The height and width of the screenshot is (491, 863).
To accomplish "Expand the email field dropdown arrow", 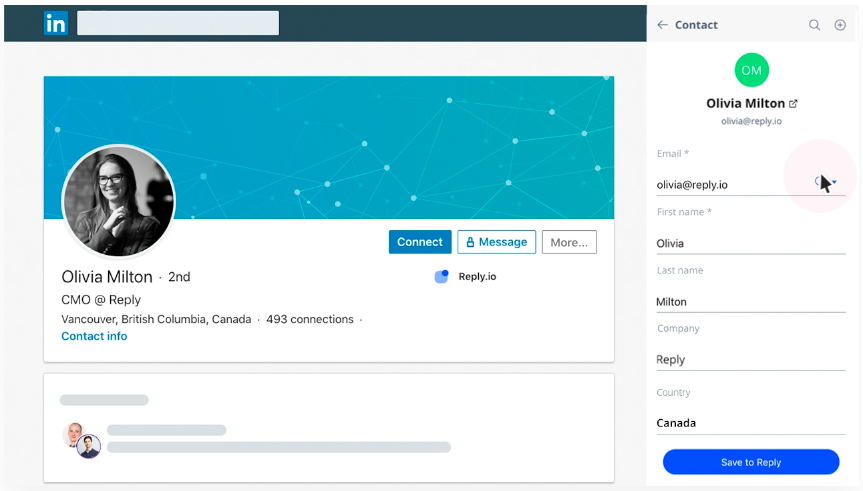I will click(x=834, y=182).
